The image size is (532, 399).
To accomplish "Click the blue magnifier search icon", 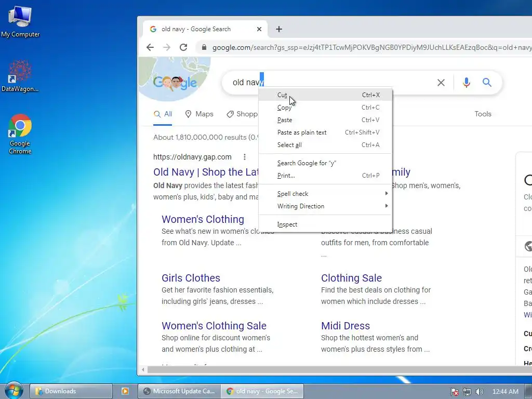I will coord(487,83).
